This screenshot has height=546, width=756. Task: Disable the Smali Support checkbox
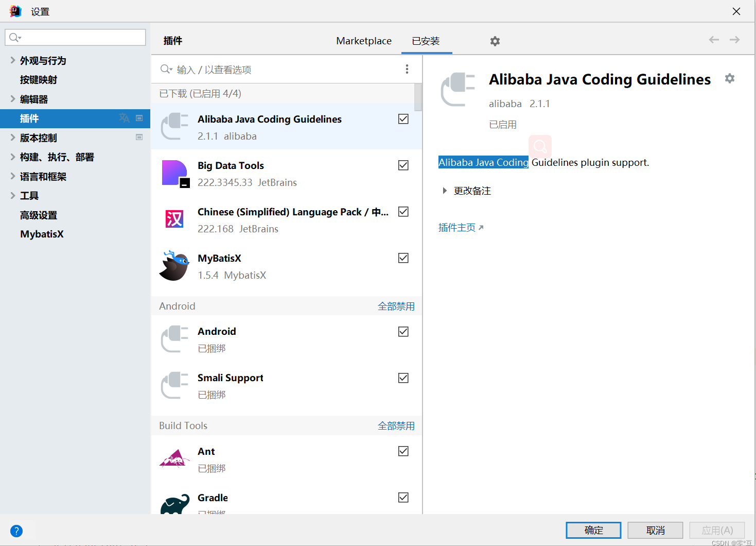click(403, 378)
